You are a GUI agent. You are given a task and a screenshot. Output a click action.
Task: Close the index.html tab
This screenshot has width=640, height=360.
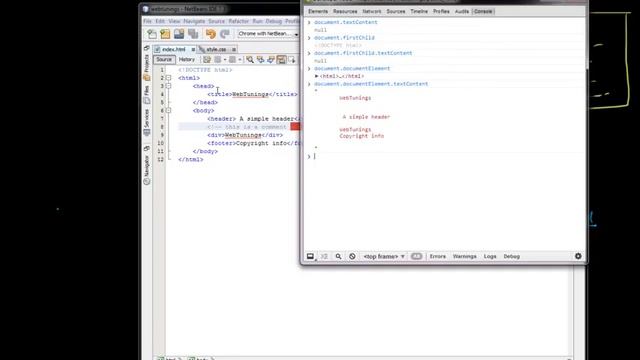click(x=193, y=49)
